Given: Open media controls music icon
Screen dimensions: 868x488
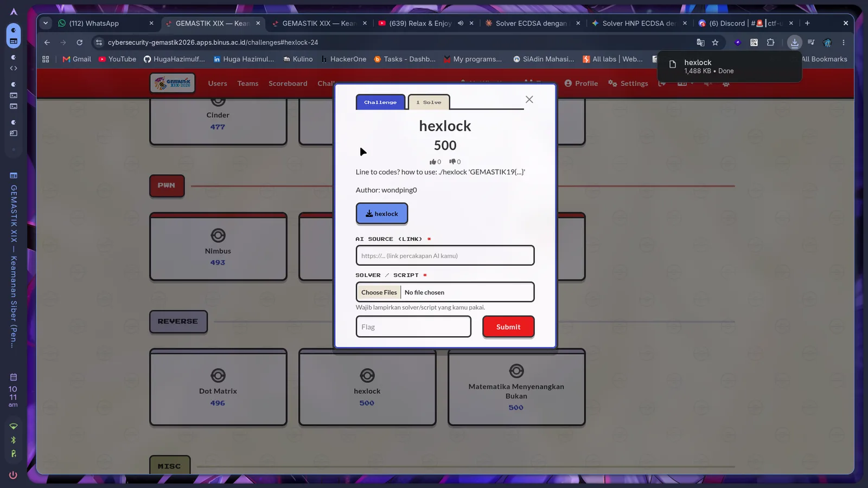Looking at the screenshot, I should click(811, 42).
